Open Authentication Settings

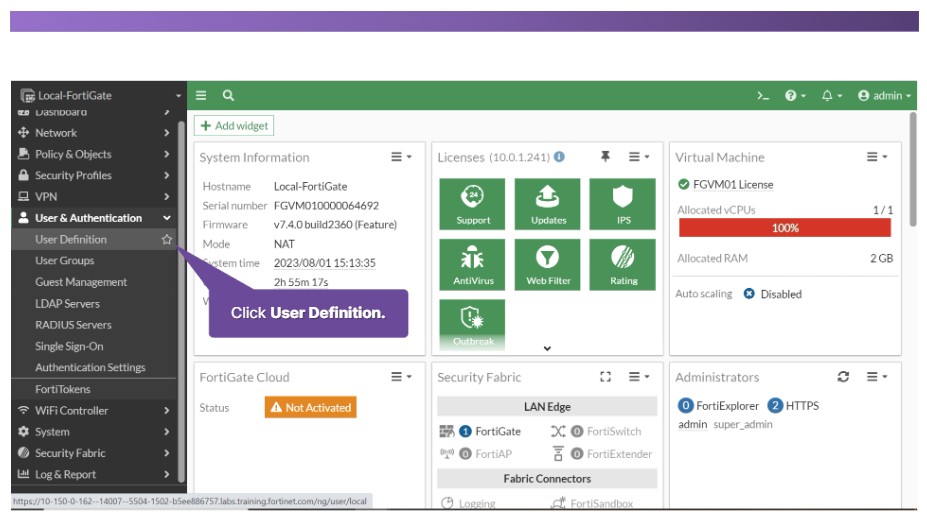pyautogui.click(x=90, y=367)
